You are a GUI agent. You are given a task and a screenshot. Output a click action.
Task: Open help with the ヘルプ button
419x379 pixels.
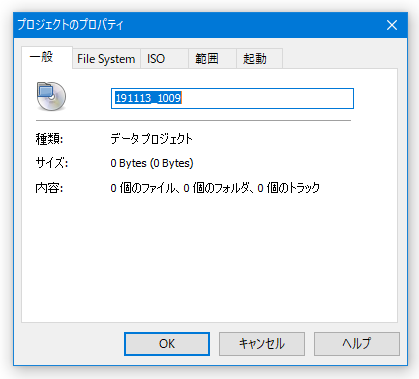pos(357,344)
